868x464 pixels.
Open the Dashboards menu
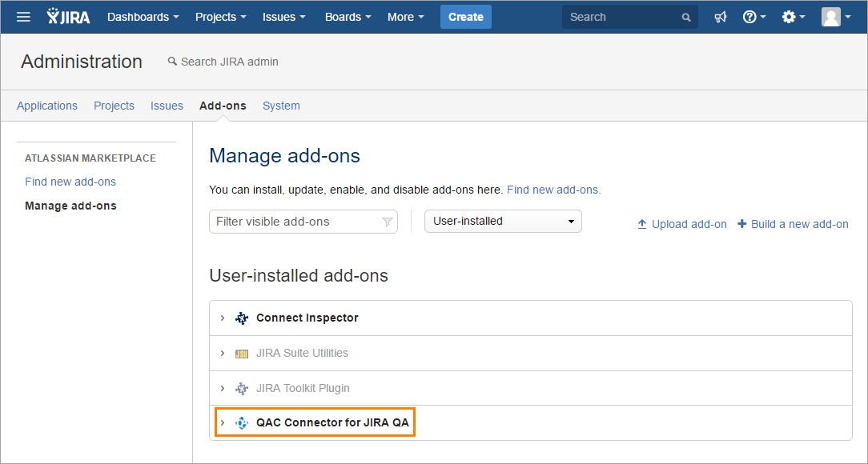(140, 16)
